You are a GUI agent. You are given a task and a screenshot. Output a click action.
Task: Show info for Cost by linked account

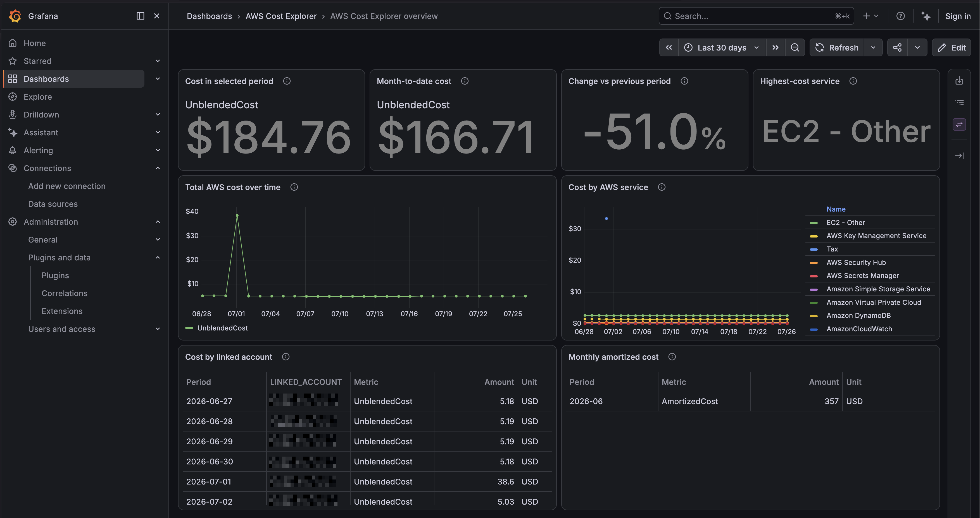[286, 356]
